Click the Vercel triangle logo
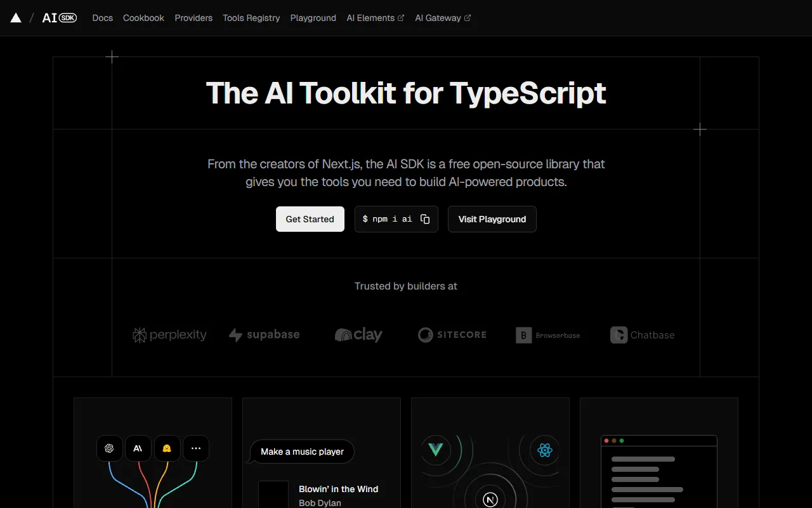Viewport: 812px width, 508px height. (x=16, y=18)
